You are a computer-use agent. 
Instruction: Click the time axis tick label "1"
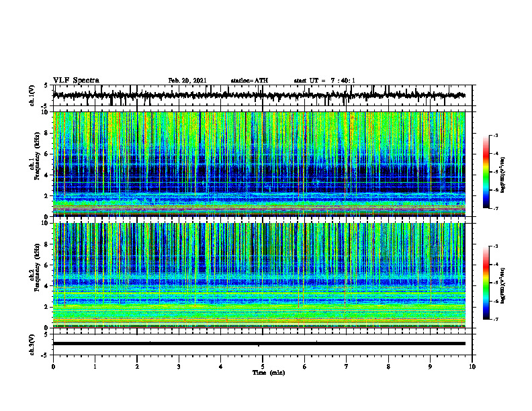95,367
